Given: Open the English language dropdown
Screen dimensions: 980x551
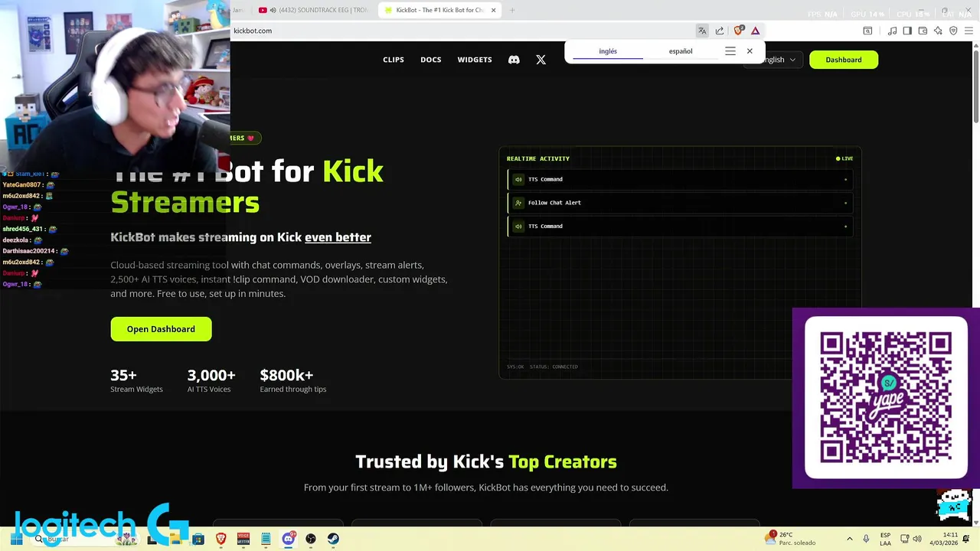Looking at the screenshot, I should pos(773,60).
